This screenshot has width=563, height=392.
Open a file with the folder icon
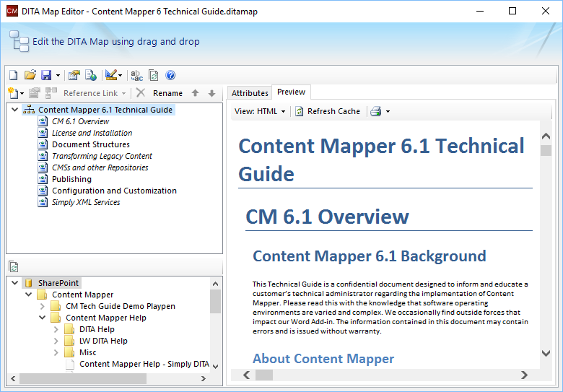coord(30,75)
